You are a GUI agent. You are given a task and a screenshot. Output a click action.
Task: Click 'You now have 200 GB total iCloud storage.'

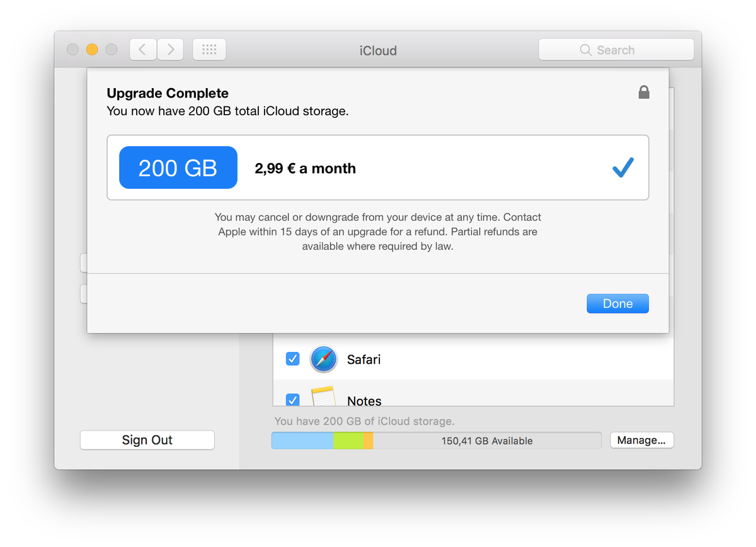[x=227, y=111]
